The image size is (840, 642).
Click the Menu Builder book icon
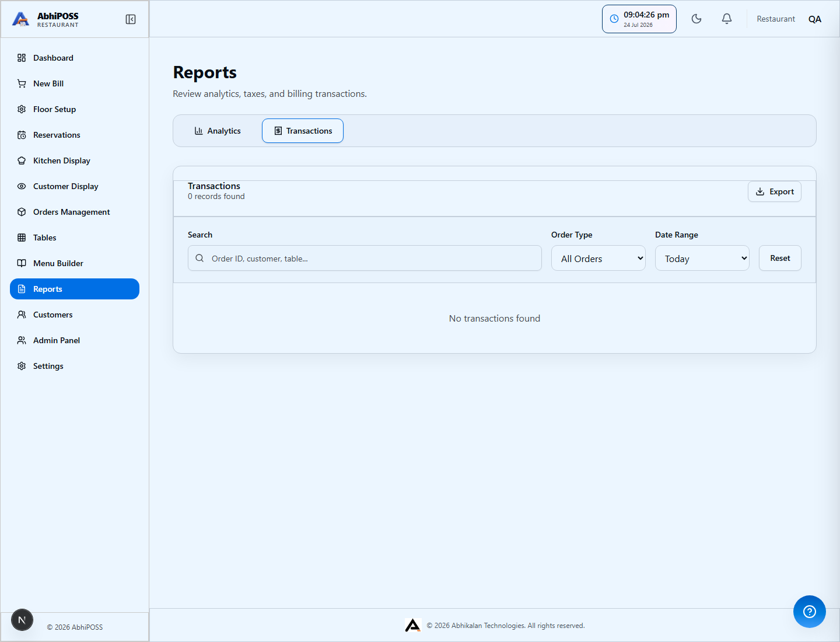point(22,263)
